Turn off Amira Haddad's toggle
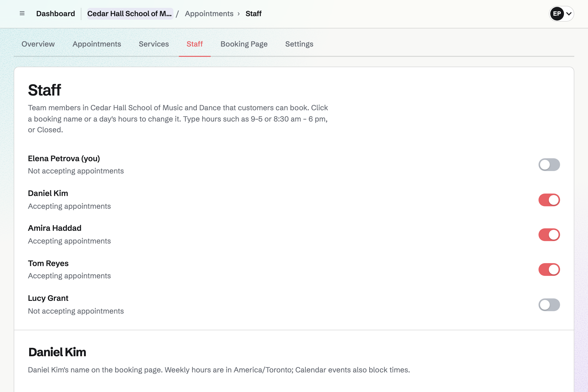Viewport: 588px width, 392px height. (549, 235)
